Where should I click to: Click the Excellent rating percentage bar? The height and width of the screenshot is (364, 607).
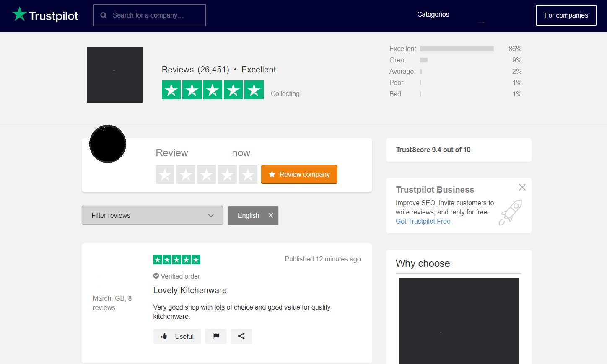[x=457, y=49]
